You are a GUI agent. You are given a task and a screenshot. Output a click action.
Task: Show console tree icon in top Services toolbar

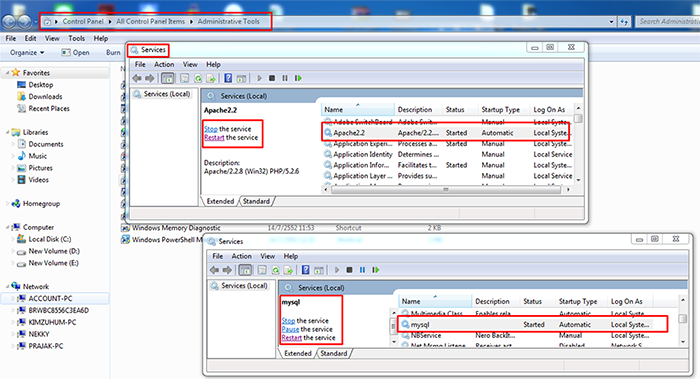167,79
